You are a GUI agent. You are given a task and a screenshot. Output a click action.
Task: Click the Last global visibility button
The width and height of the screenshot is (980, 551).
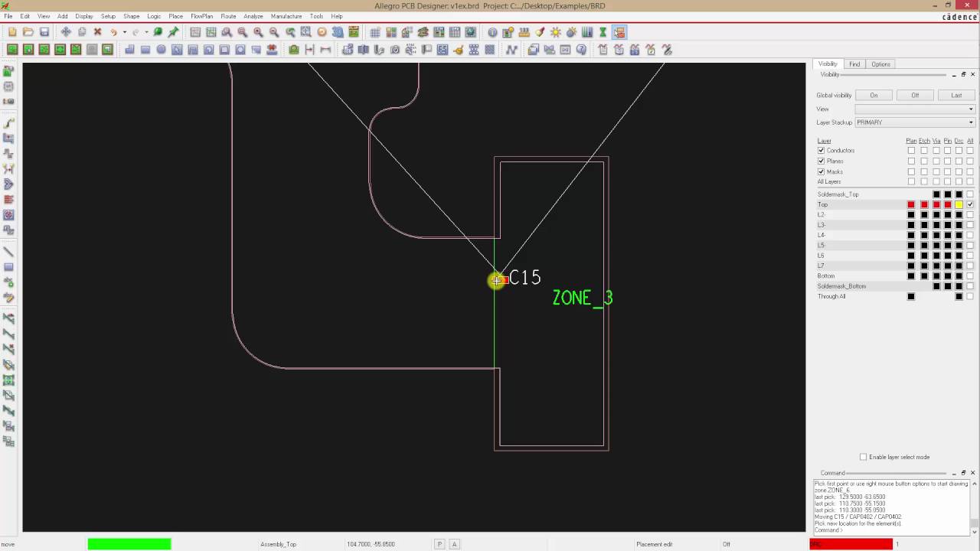click(x=956, y=96)
